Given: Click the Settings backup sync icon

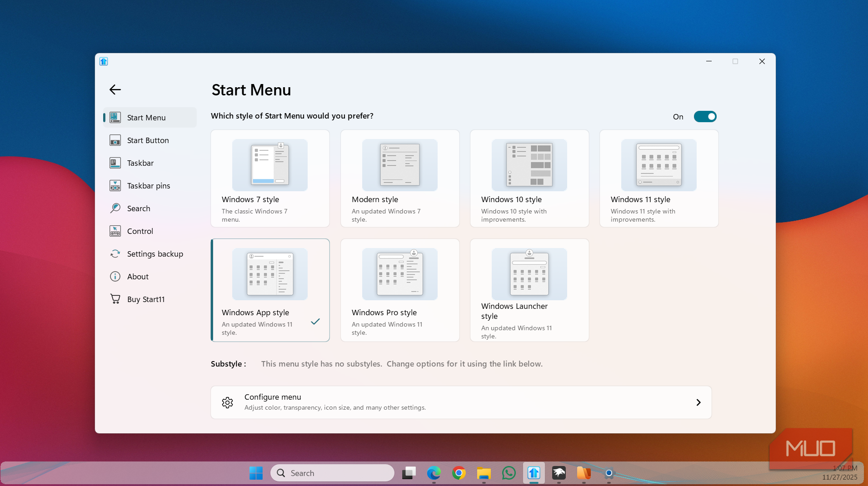Looking at the screenshot, I should [115, 254].
